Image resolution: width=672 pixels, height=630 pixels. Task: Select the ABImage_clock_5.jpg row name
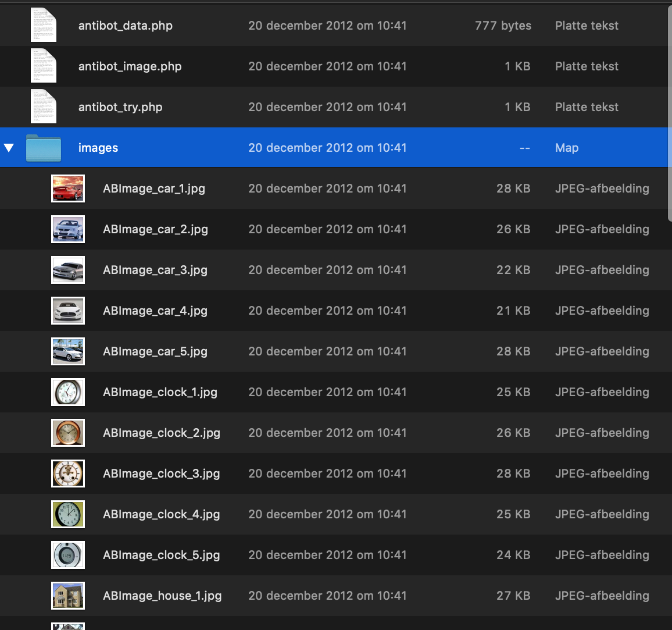point(162,555)
